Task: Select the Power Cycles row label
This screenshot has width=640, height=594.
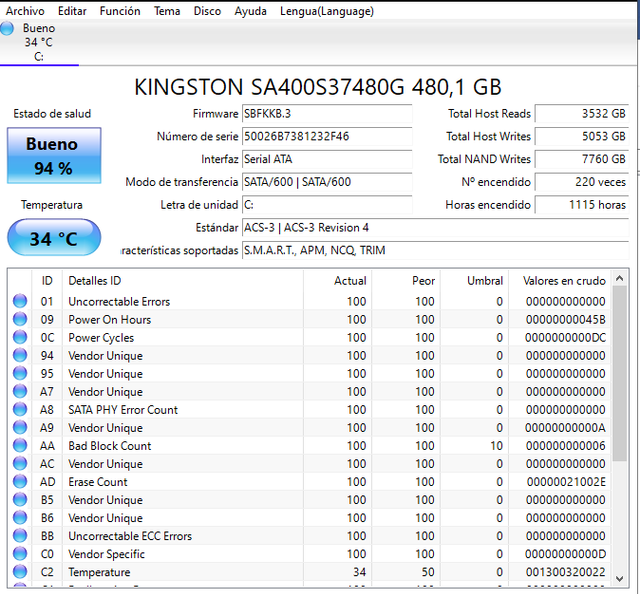Action: point(101,338)
